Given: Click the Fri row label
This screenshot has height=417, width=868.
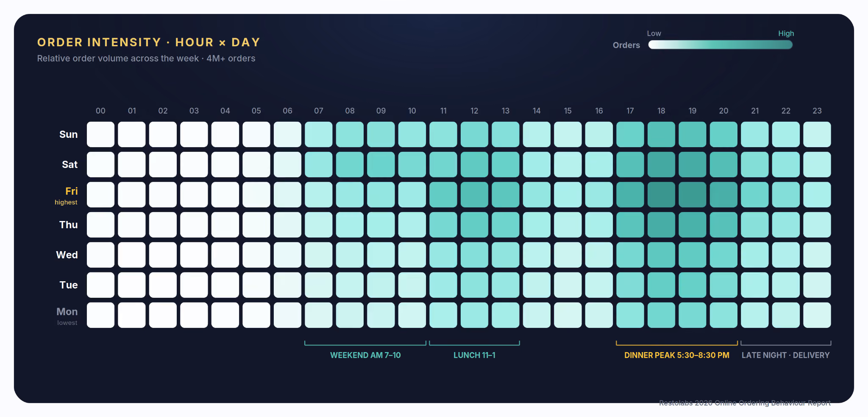Looking at the screenshot, I should coord(71,191).
